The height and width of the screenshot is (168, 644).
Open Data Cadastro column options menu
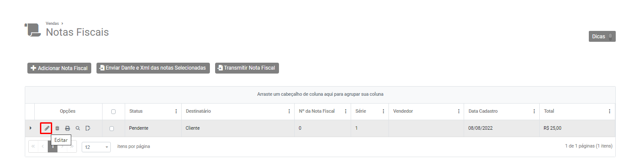(534, 111)
